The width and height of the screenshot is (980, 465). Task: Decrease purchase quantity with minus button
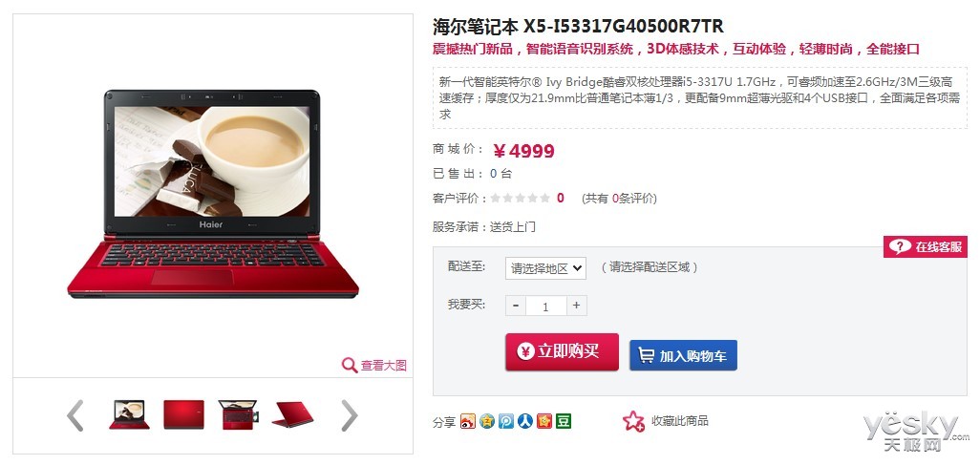(516, 305)
